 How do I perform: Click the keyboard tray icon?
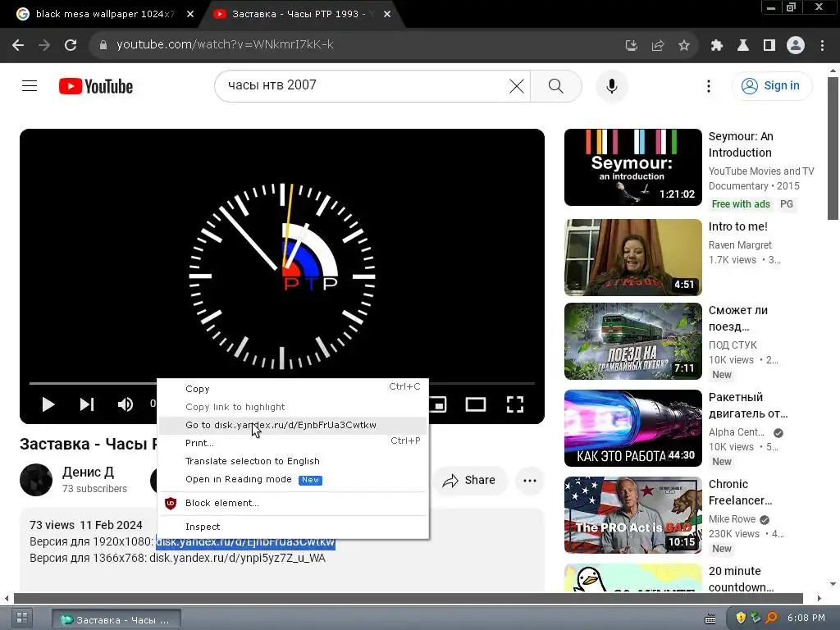710,619
